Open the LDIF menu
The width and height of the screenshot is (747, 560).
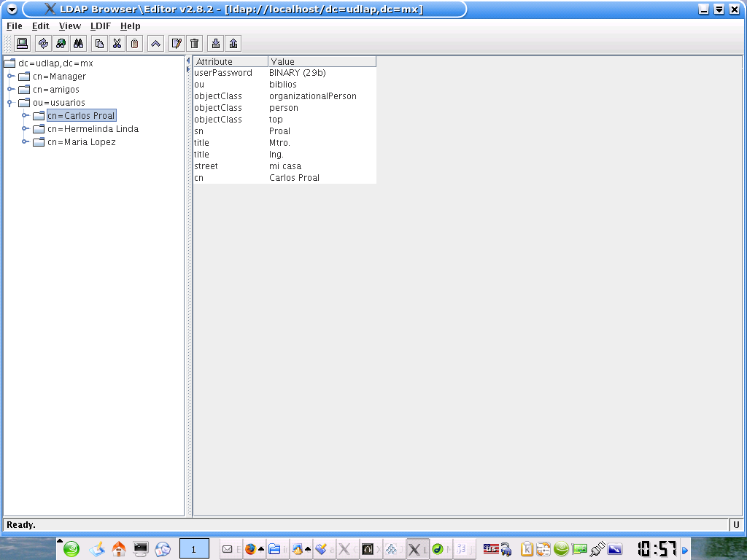[101, 26]
